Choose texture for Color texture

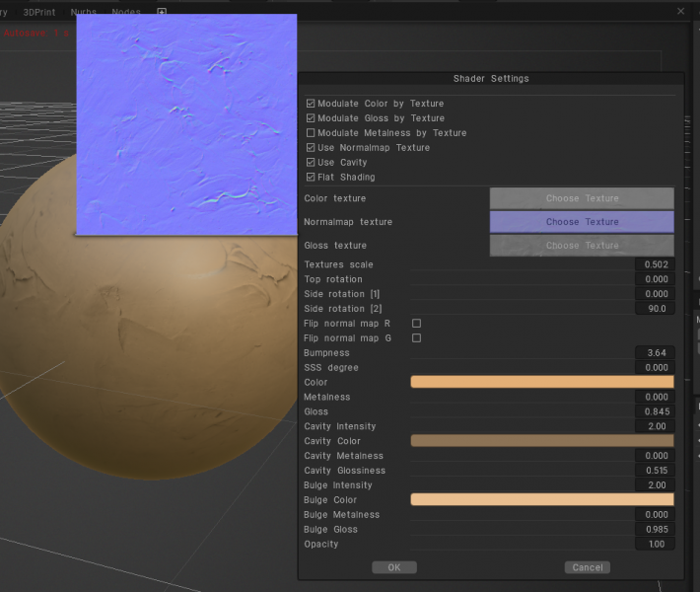click(x=582, y=198)
